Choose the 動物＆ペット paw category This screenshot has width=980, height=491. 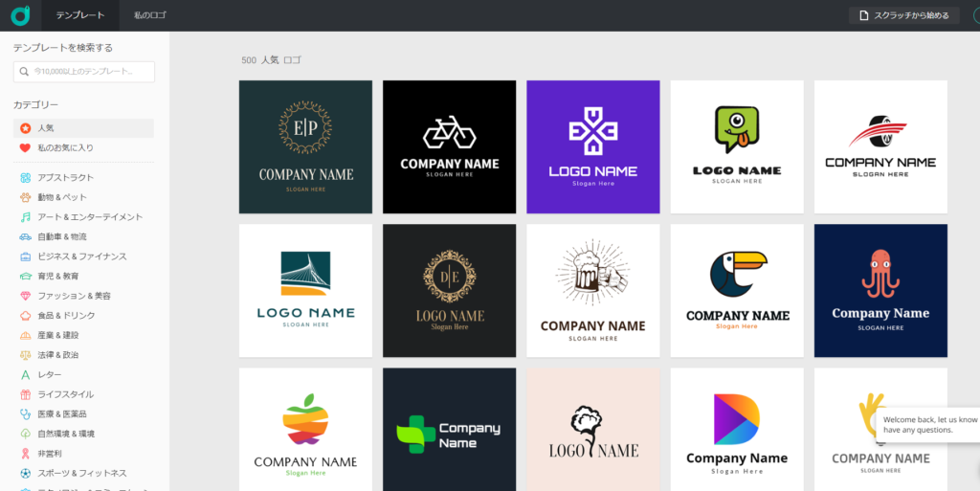pyautogui.click(x=61, y=197)
